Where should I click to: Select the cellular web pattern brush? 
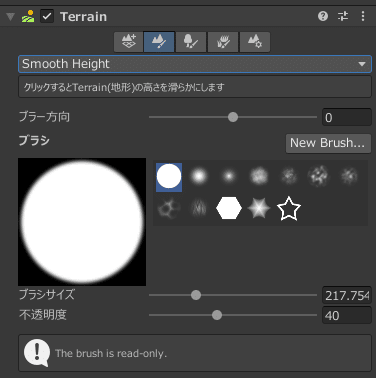[x=169, y=208]
